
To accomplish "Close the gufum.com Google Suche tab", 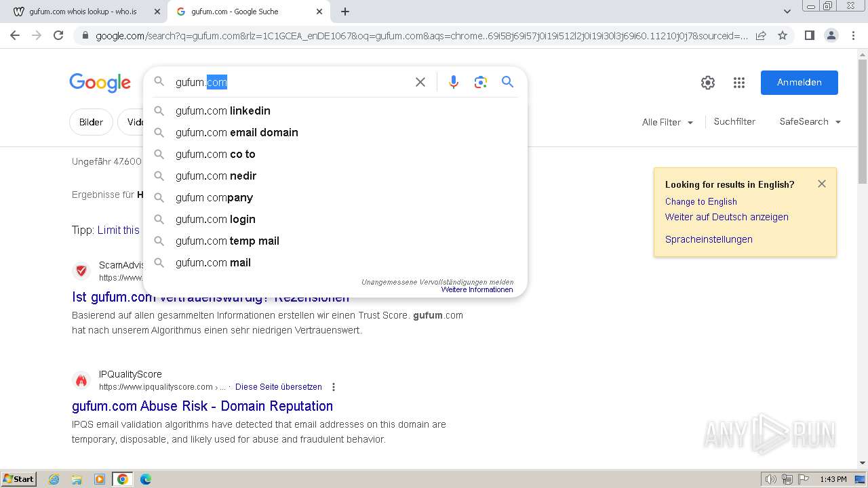I will coord(319,12).
